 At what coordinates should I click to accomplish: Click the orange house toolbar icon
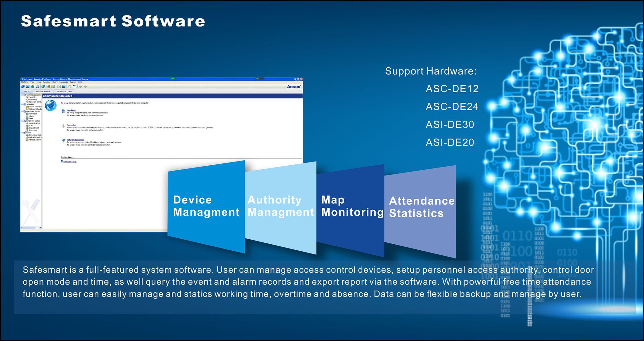click(32, 87)
